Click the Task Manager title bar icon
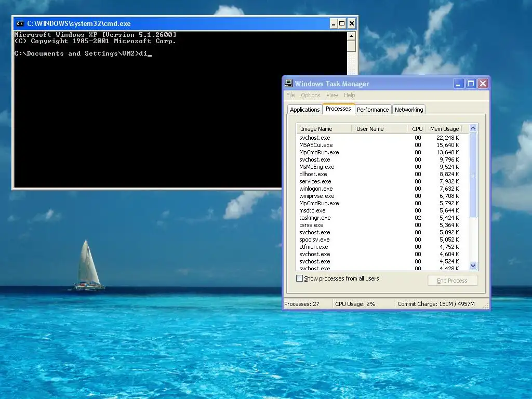 coord(289,84)
